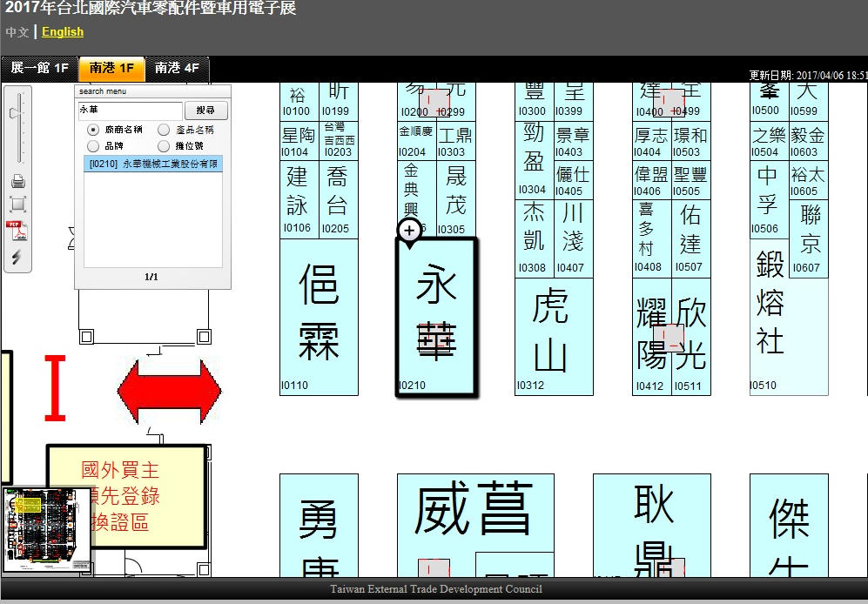This screenshot has width=868, height=604.
Task: Select the 毅金 booth I0603
Action: 808,141
